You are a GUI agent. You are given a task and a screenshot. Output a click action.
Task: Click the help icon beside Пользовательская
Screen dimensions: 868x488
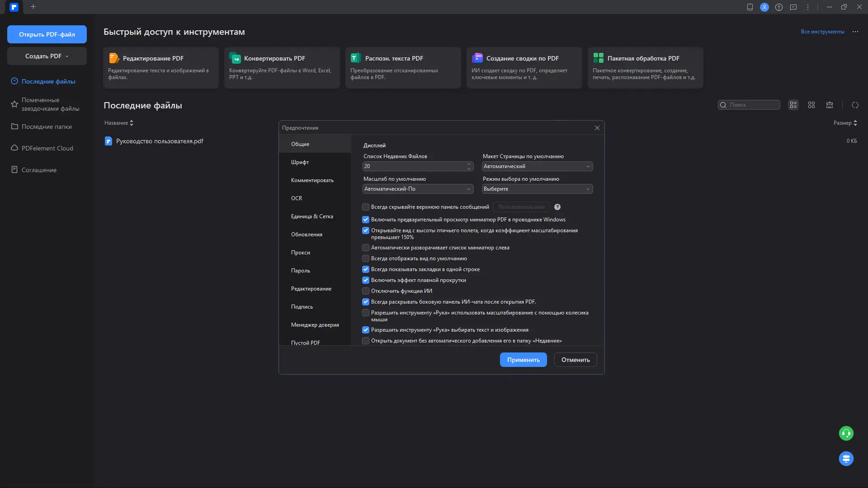(557, 207)
